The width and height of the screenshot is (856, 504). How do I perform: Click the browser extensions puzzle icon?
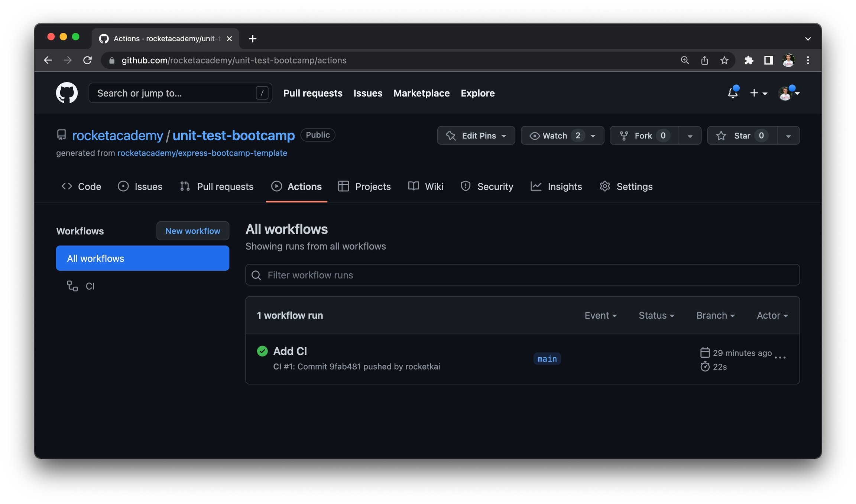pos(749,60)
